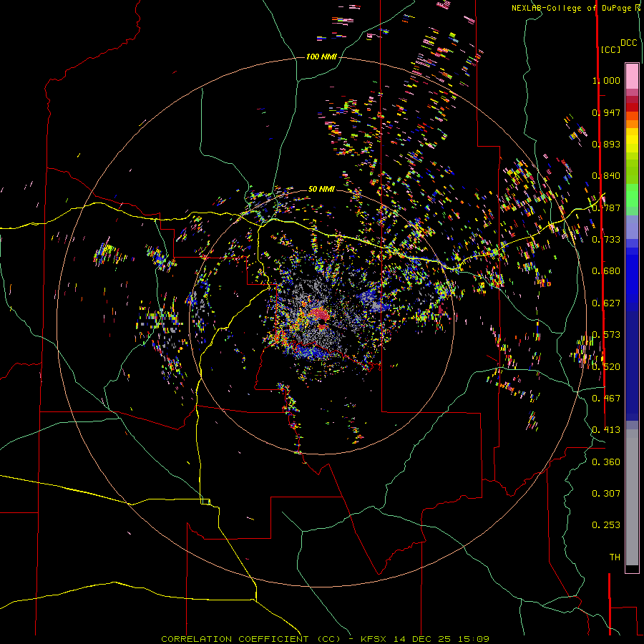Click the [CC] units label

(610, 49)
